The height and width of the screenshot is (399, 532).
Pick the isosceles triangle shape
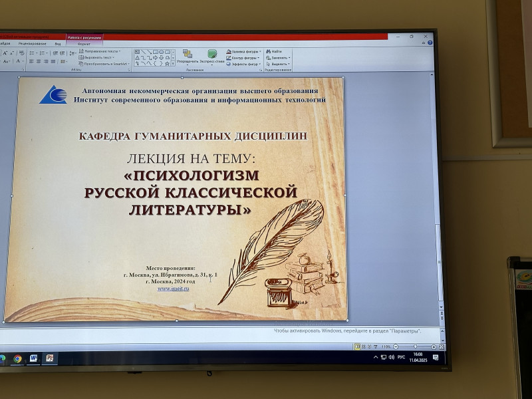click(x=137, y=58)
